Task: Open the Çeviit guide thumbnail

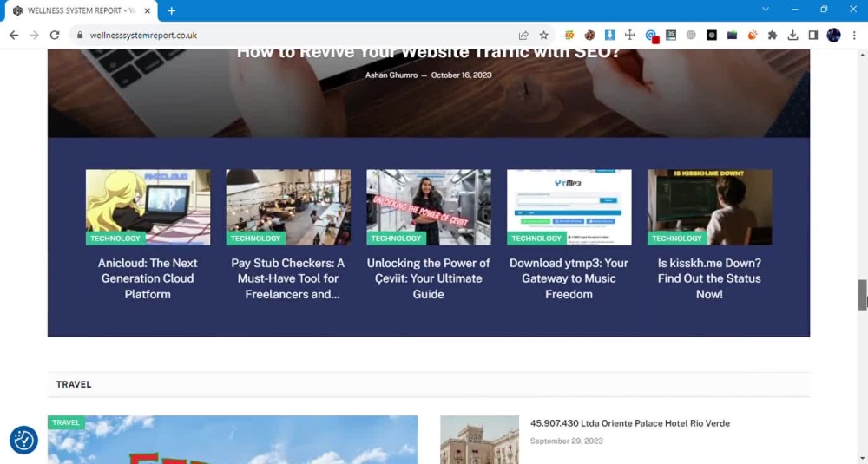Action: (429, 206)
